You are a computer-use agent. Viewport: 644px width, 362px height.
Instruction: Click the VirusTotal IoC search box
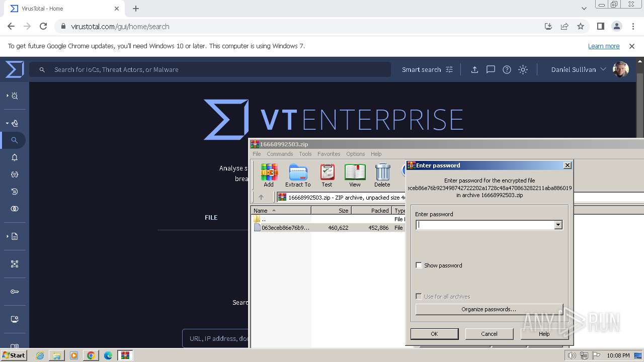click(210, 69)
